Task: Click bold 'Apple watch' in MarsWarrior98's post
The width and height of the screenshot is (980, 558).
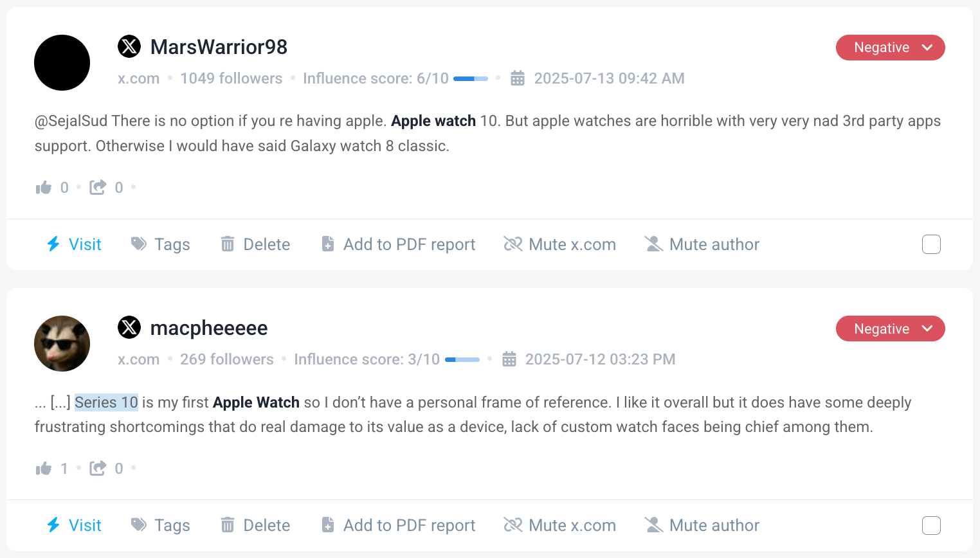Action: click(433, 121)
